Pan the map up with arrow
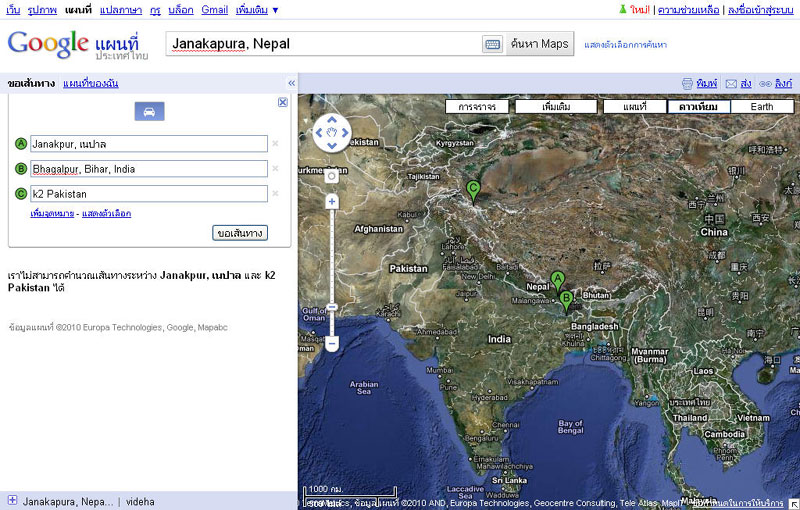This screenshot has height=510, width=800. click(332, 120)
